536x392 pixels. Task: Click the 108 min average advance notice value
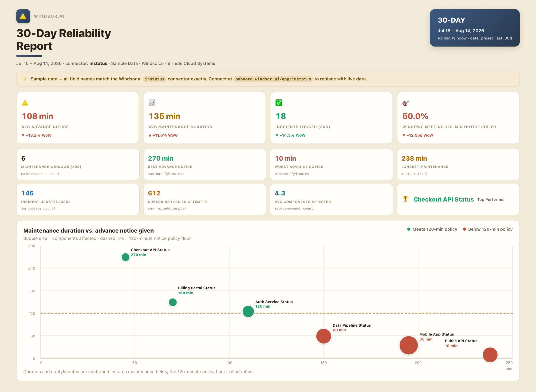37,116
